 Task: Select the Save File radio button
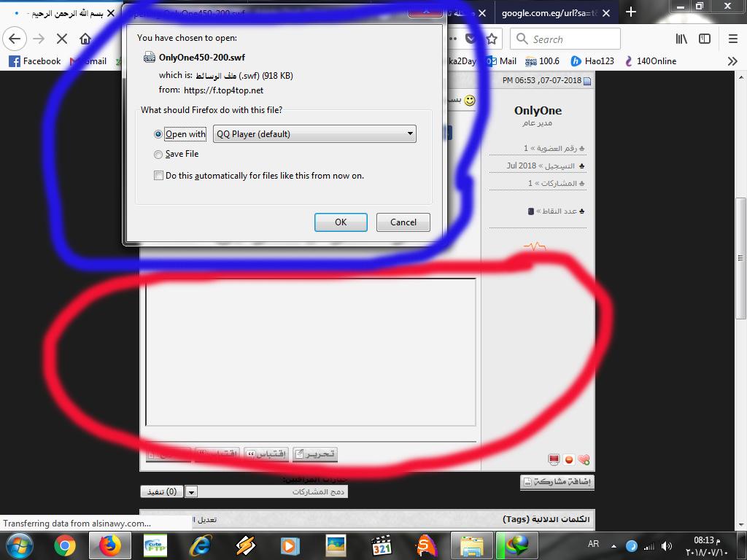[158, 155]
